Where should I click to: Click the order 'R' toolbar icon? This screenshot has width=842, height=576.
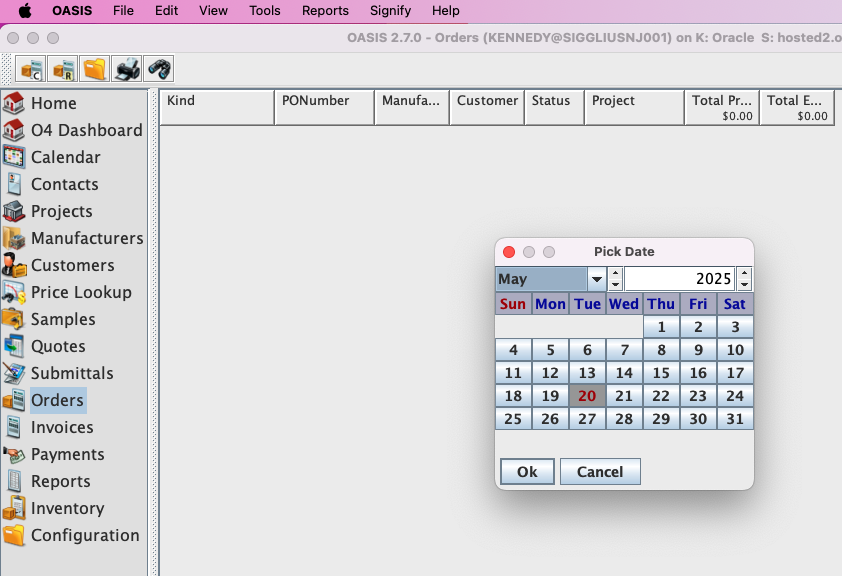point(63,69)
